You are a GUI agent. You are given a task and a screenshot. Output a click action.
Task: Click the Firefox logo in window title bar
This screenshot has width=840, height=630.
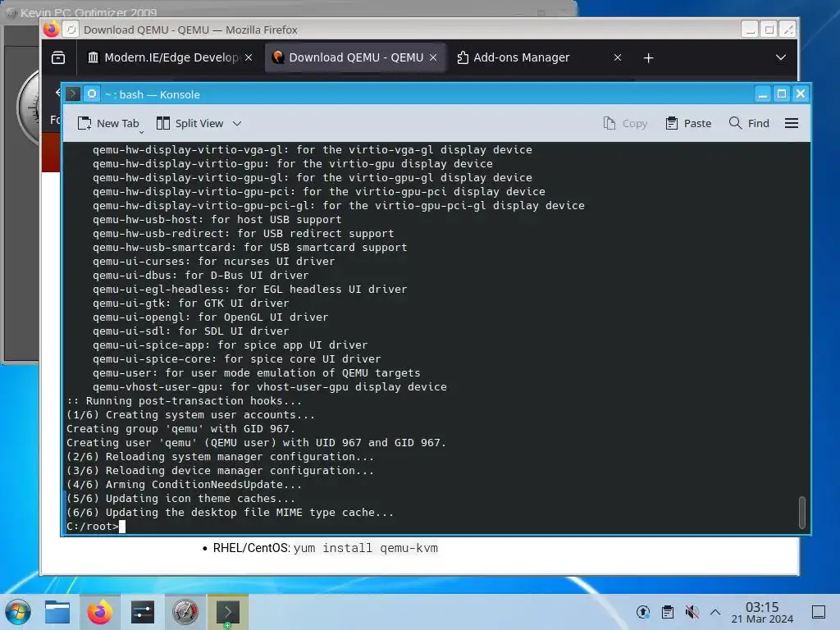[x=52, y=29]
